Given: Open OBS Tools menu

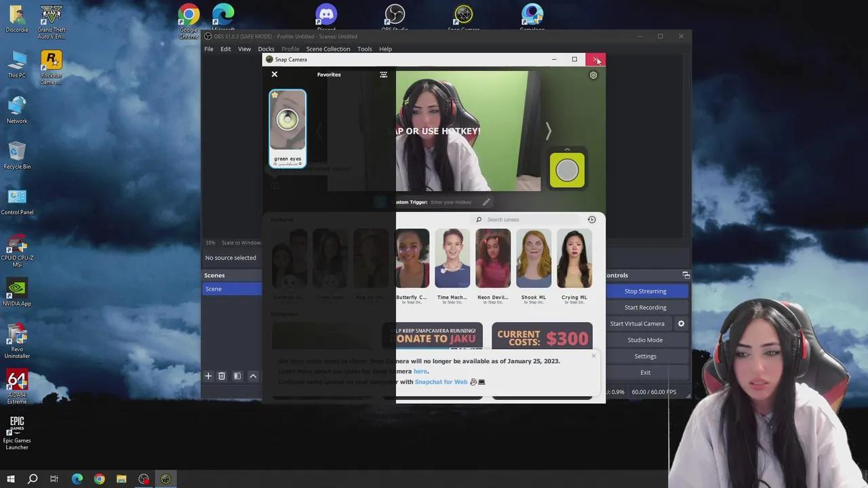Looking at the screenshot, I should (x=365, y=49).
